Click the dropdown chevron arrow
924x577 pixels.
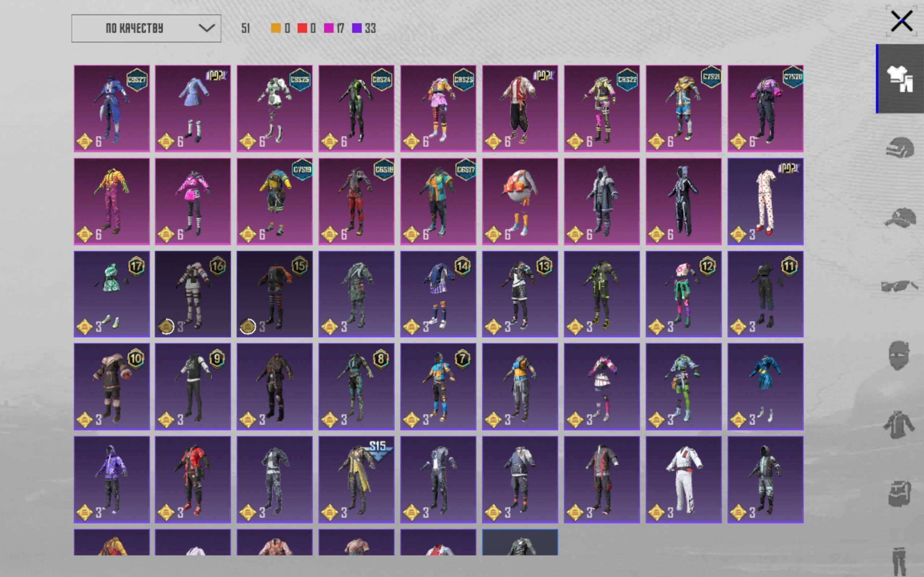(x=206, y=28)
